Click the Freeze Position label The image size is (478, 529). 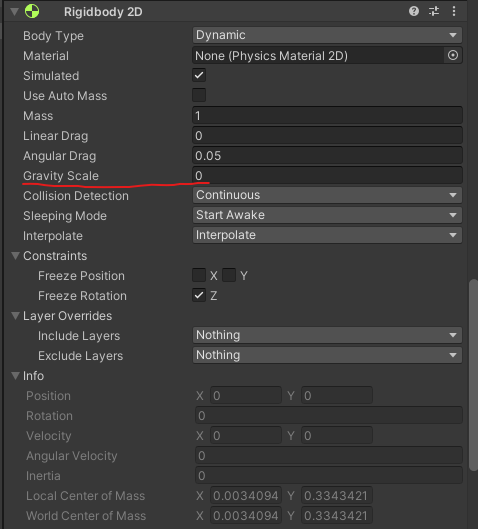pos(81,276)
